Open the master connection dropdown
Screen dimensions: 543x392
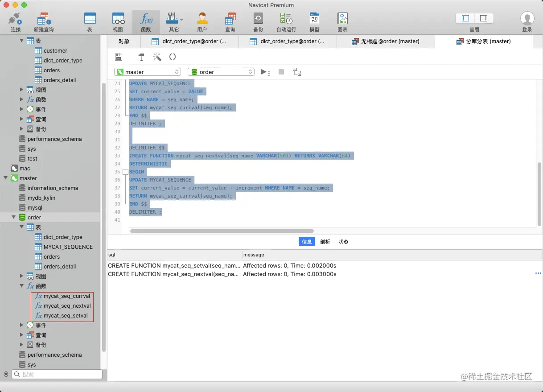[x=148, y=72]
